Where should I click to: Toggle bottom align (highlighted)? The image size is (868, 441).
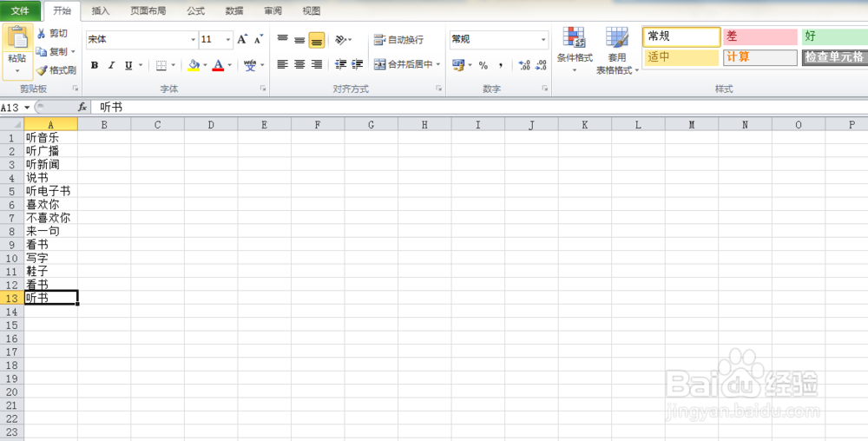click(x=317, y=40)
